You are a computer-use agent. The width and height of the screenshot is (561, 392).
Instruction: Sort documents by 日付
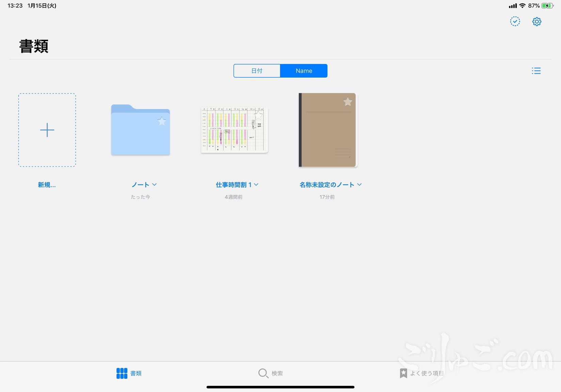click(257, 71)
